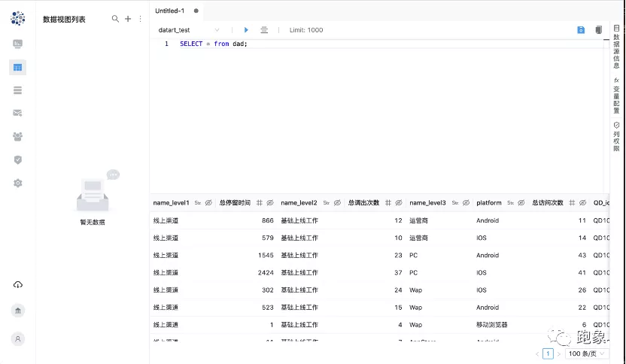The height and width of the screenshot is (364, 626).
Task: Click the cell with value 2424
Action: (266, 272)
